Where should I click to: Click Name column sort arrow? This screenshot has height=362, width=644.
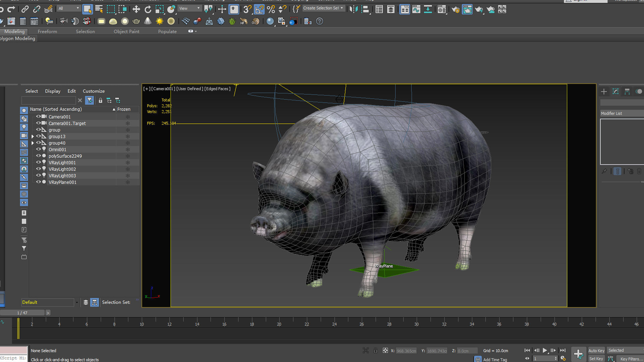pos(114,109)
